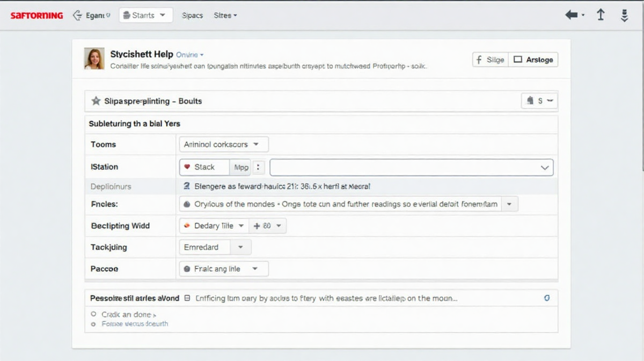This screenshot has width=644, height=361.
Task: Open the Sitee menu
Action: point(225,16)
